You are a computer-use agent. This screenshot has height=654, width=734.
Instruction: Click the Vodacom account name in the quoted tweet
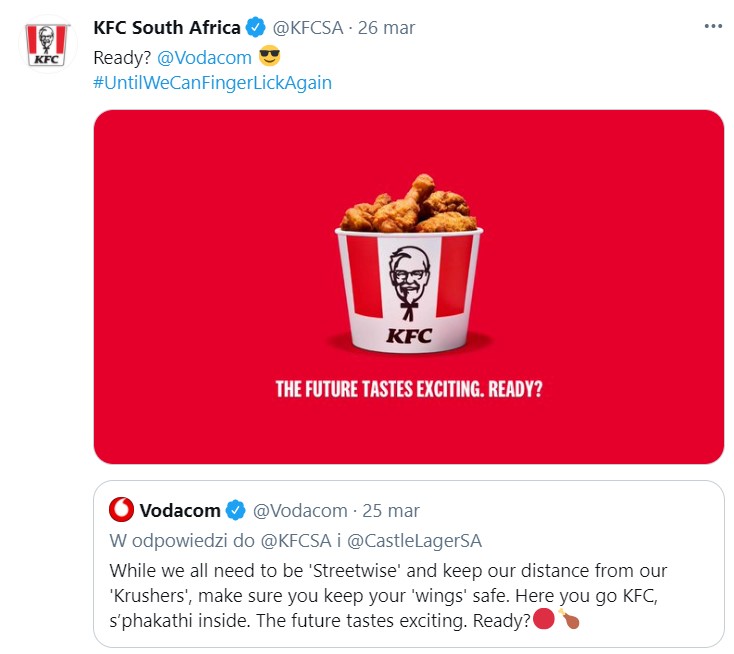(180, 511)
